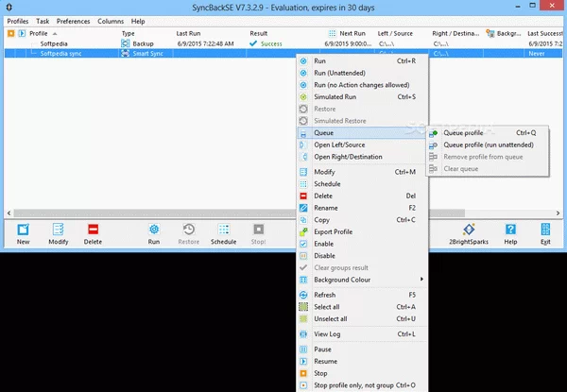The height and width of the screenshot is (392, 567).
Task: Select the Softpedia backup profile row
Action: click(x=54, y=43)
